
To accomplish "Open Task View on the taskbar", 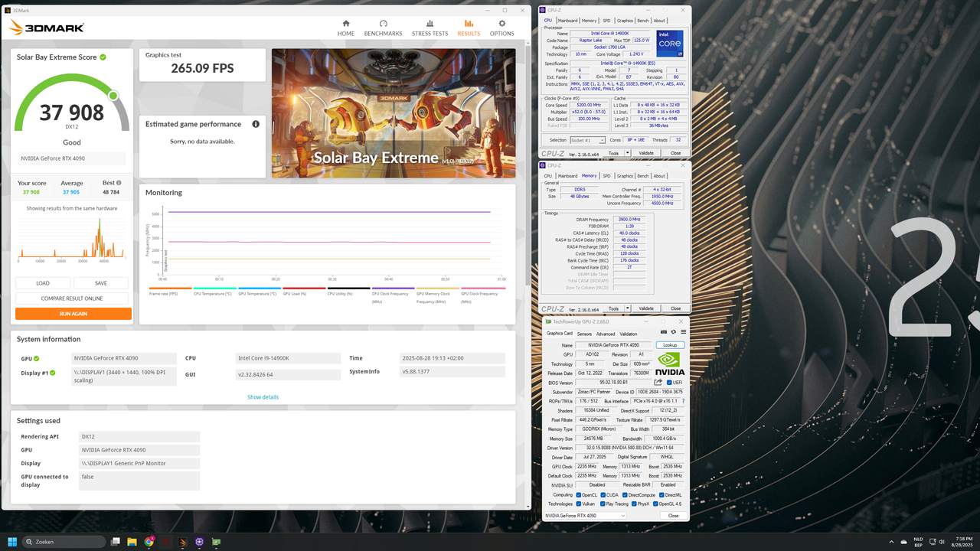I will pos(115,541).
